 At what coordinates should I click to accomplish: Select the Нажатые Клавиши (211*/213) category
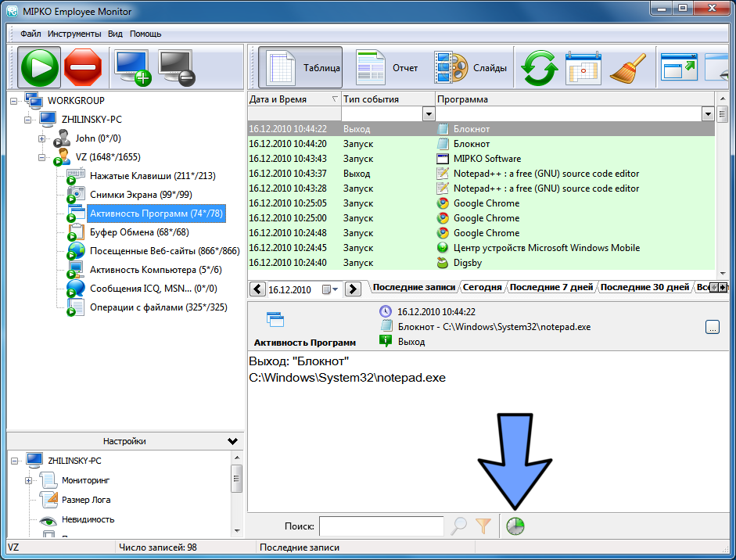153,176
